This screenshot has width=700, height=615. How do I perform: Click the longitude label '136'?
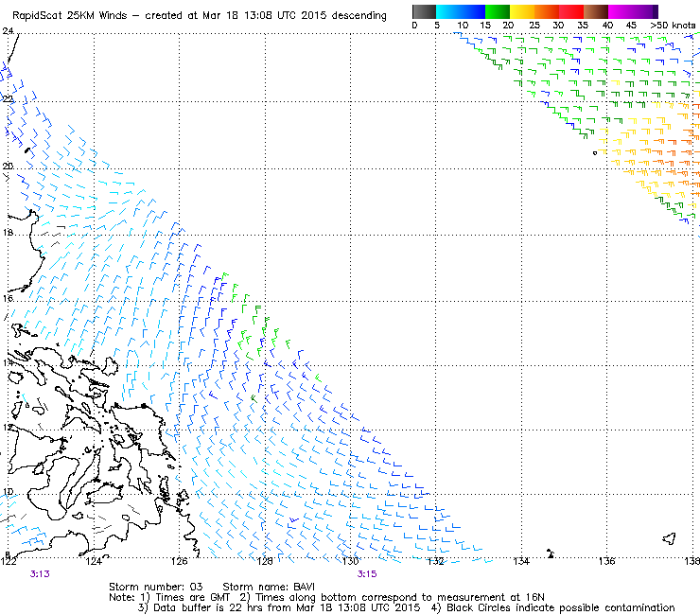click(607, 561)
